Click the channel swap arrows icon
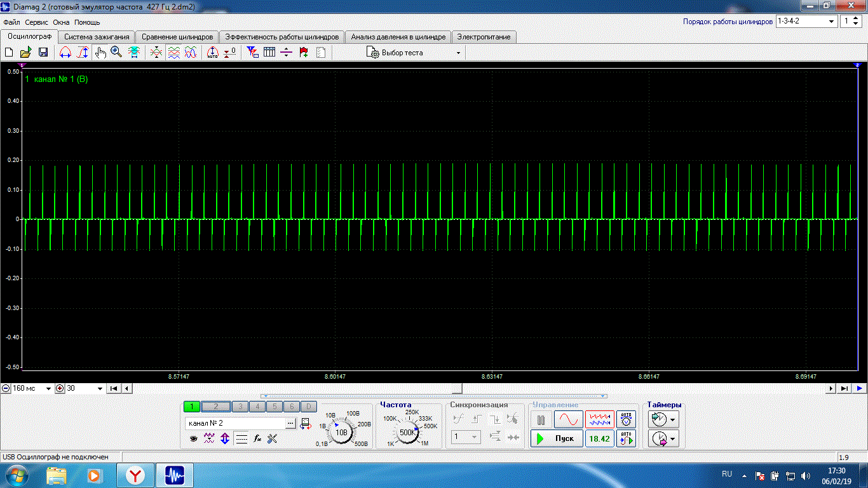The image size is (868, 488). (306, 423)
